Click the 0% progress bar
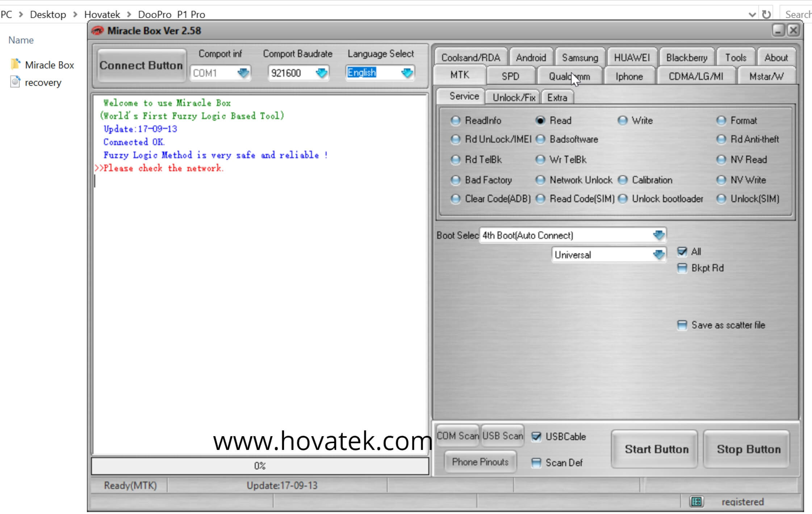Screen dimensions: 812x514 coord(260,466)
